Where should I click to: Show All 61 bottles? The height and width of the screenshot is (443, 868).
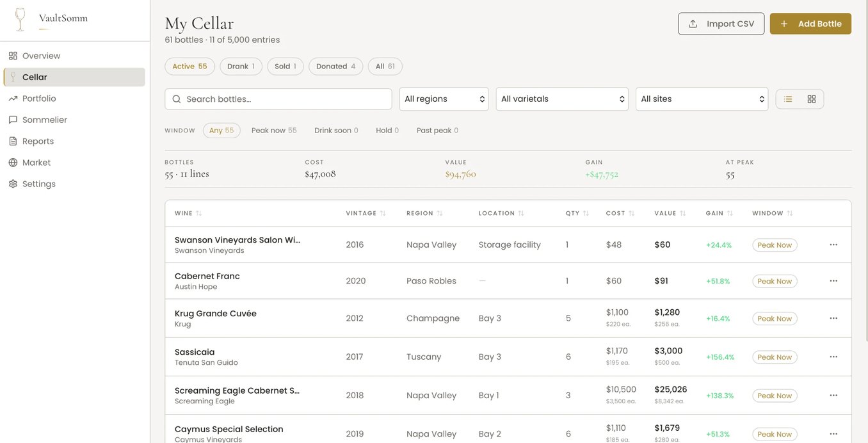[x=385, y=67]
